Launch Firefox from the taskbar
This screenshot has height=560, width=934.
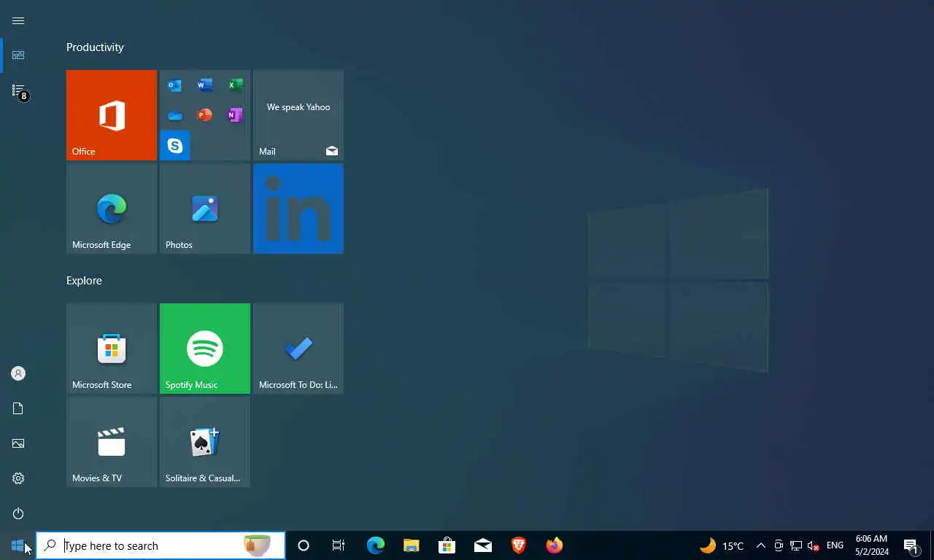(554, 545)
